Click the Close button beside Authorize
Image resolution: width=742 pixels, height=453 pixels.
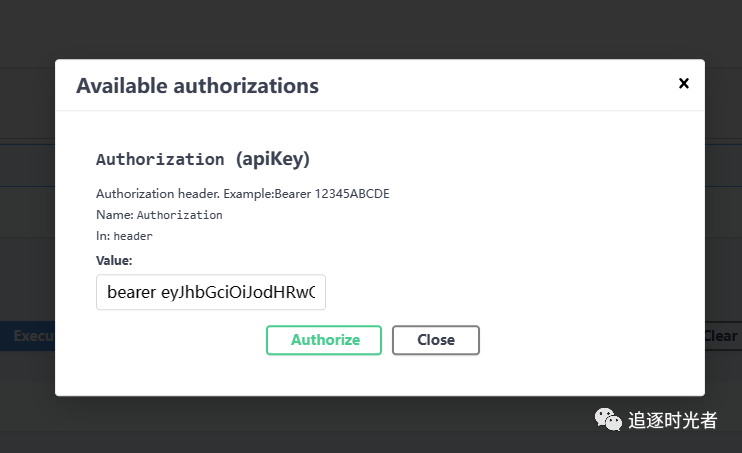pos(436,340)
